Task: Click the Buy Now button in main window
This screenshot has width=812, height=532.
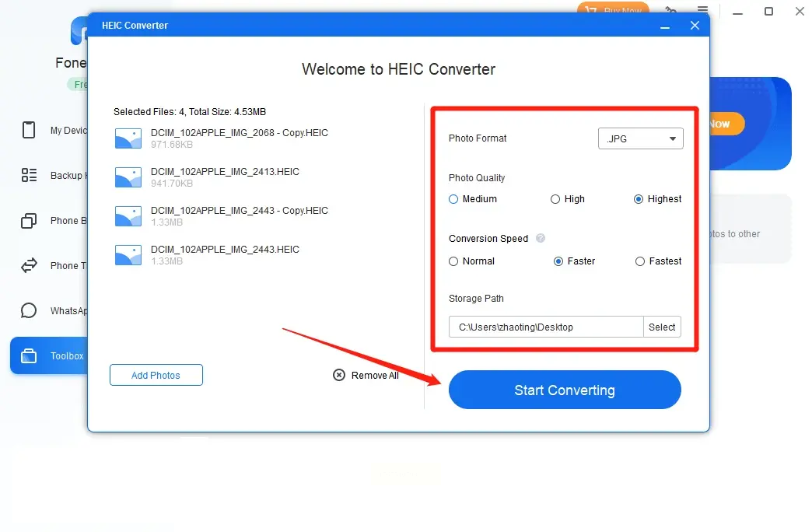Action: (x=613, y=9)
